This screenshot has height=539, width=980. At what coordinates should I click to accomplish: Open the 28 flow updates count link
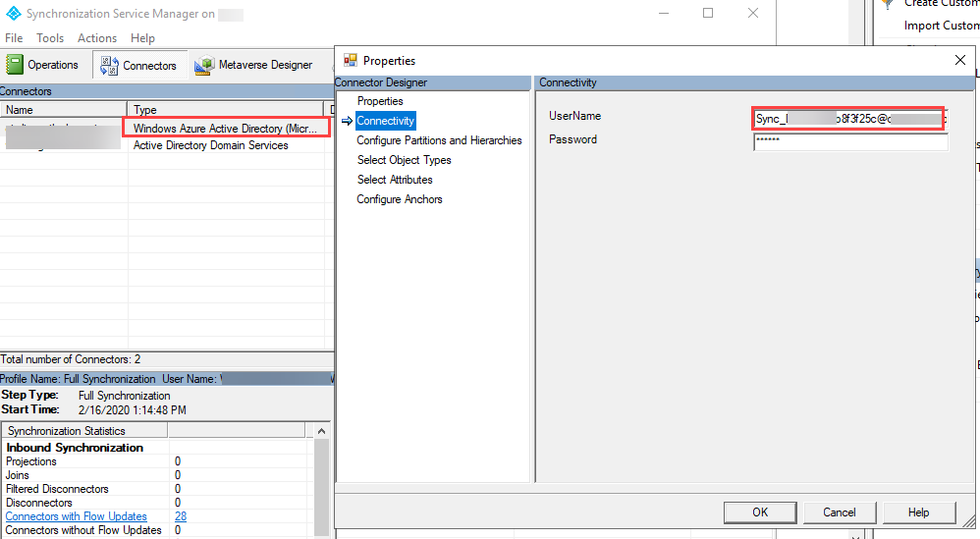click(x=181, y=516)
